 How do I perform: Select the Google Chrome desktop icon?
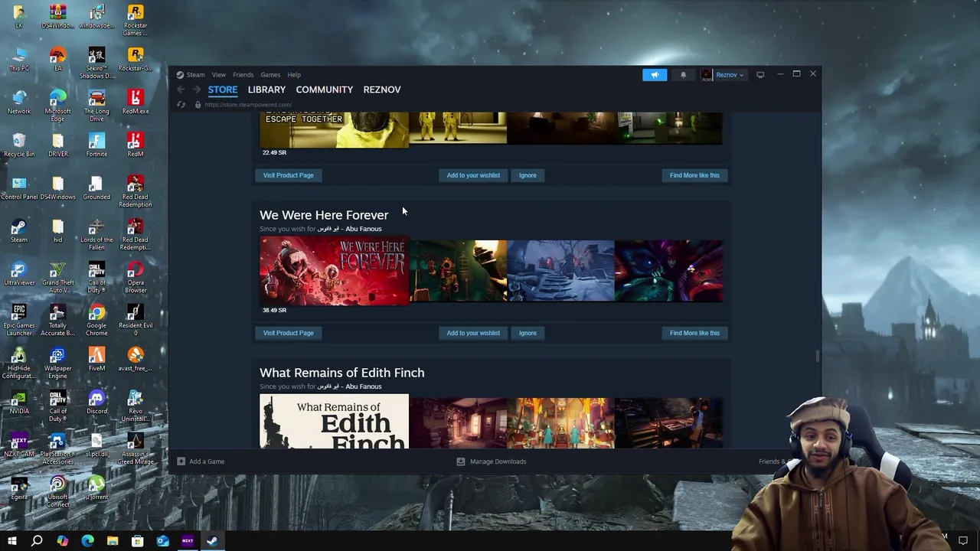click(x=96, y=320)
